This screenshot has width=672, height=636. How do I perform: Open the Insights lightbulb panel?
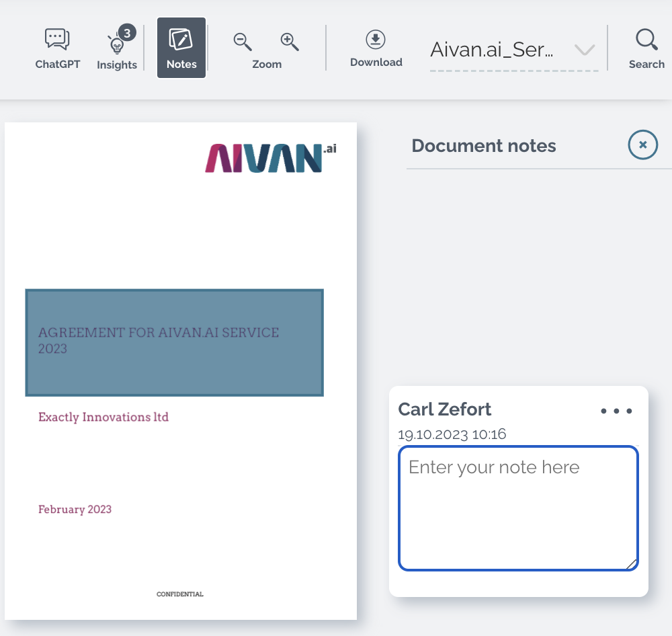pyautogui.click(x=116, y=48)
